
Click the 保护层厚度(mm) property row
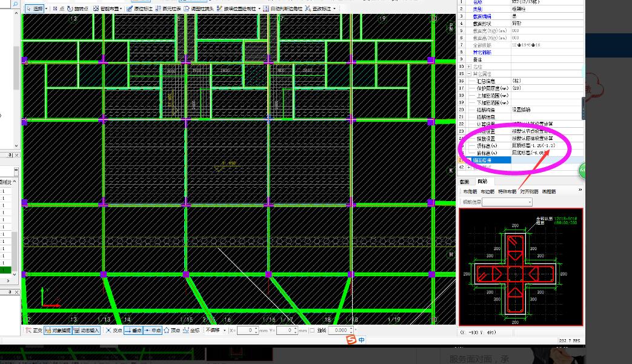tap(521, 88)
